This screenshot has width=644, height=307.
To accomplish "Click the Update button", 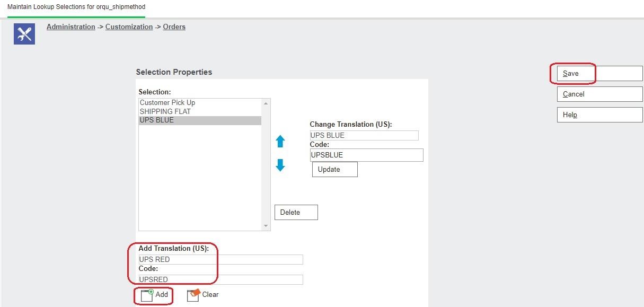I will coord(334,170).
